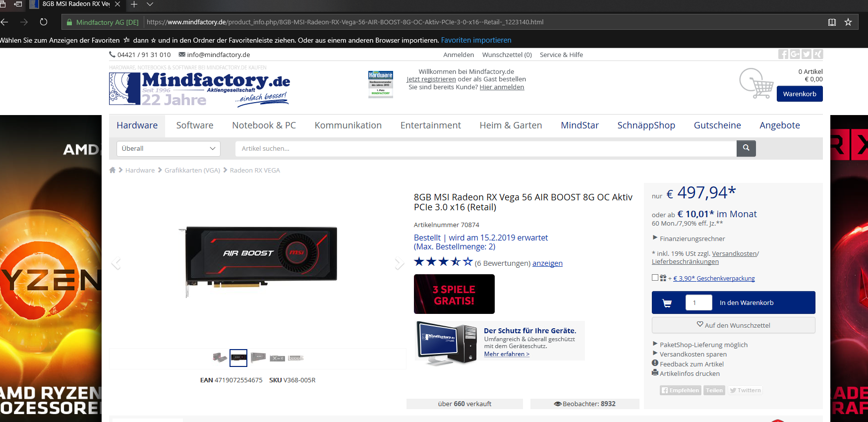Click Hier anmelden link
This screenshot has height=422, width=868.
point(502,87)
